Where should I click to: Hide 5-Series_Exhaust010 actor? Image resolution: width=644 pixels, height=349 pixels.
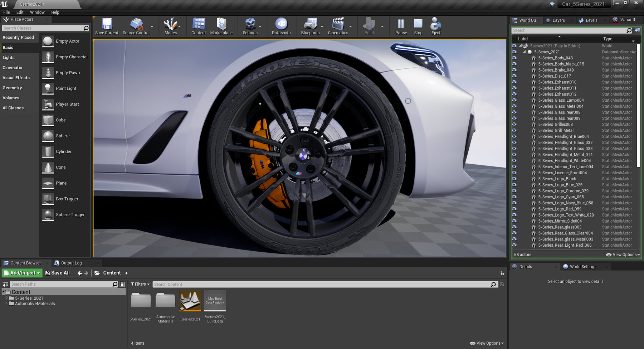(514, 82)
